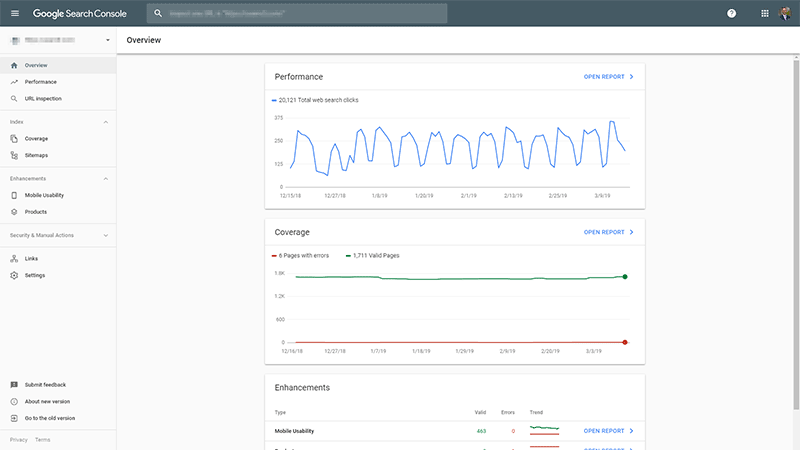The width and height of the screenshot is (800, 450).
Task: Collapse the Enhancements sidebar section
Action: [x=106, y=178]
